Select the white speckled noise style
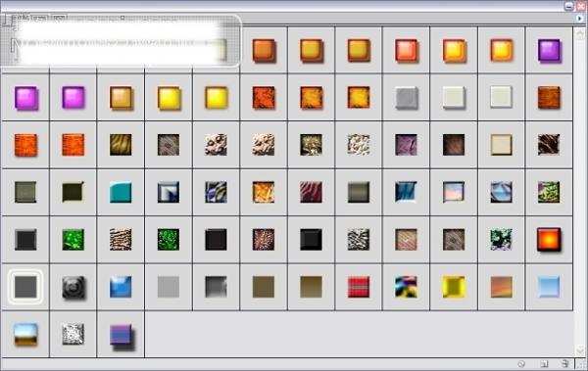 tap(73, 334)
